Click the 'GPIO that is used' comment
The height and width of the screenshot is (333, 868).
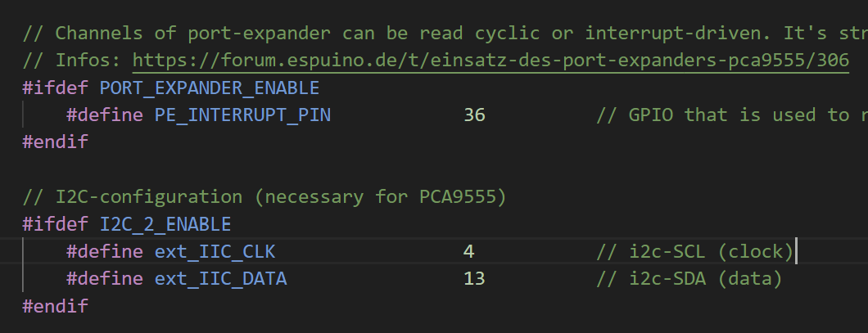[x=732, y=115]
